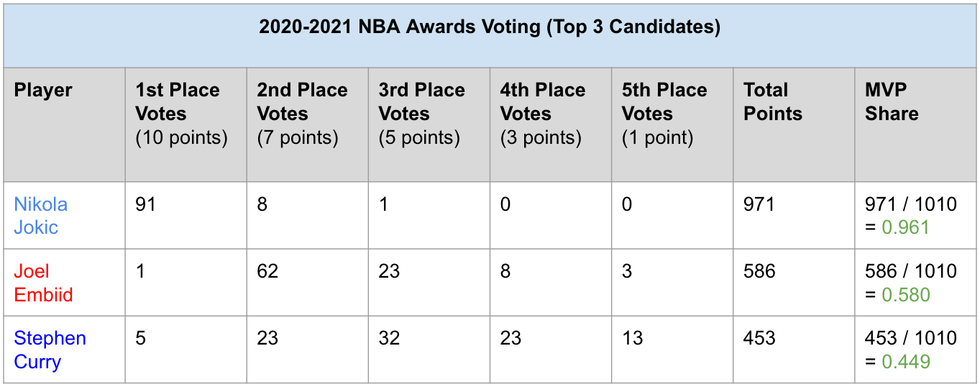Click the green 0.580 MVP share value
980x387 pixels.
[x=906, y=295]
